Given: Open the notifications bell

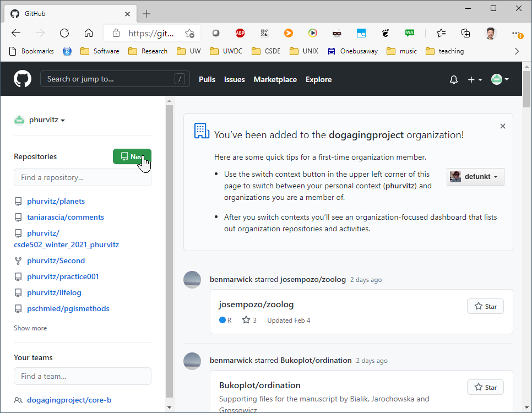Looking at the screenshot, I should point(454,79).
